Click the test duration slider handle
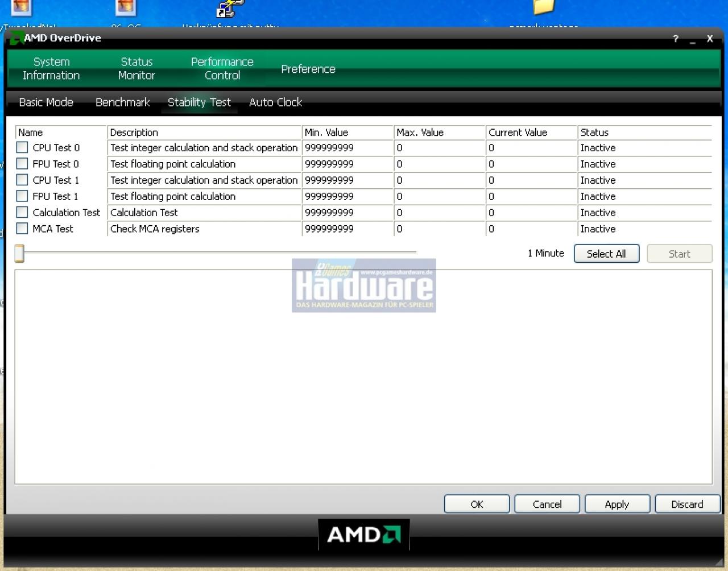728x571 pixels. pyautogui.click(x=19, y=254)
